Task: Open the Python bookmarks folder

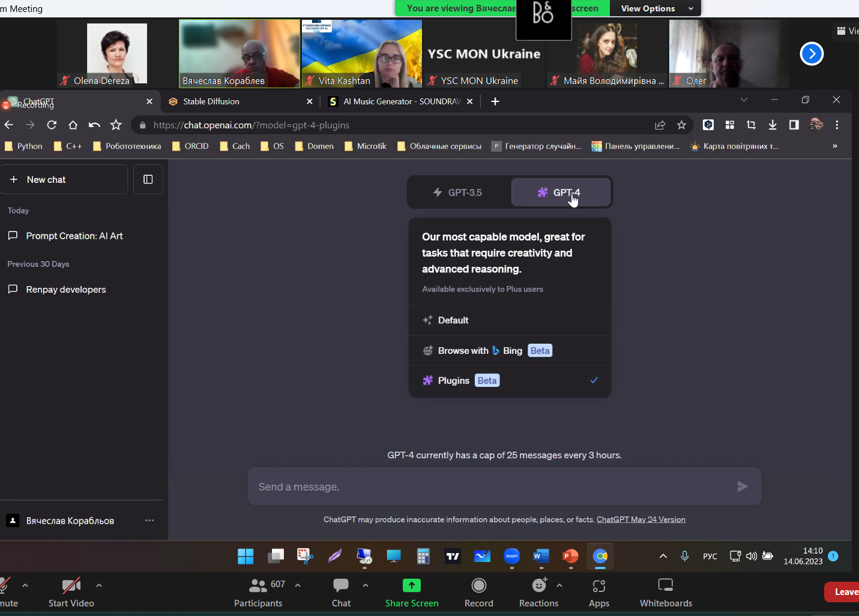Action: click(23, 146)
